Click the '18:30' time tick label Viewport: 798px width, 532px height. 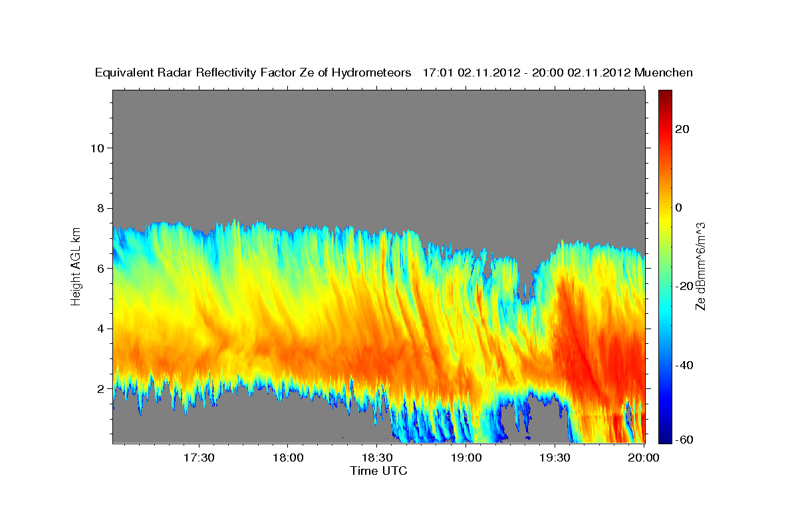click(x=377, y=458)
